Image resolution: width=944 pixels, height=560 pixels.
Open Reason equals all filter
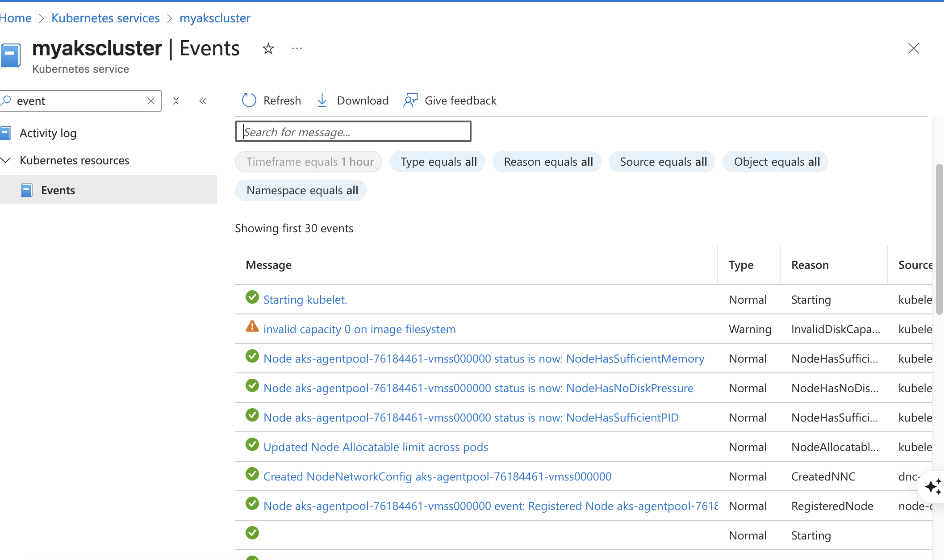pos(548,162)
